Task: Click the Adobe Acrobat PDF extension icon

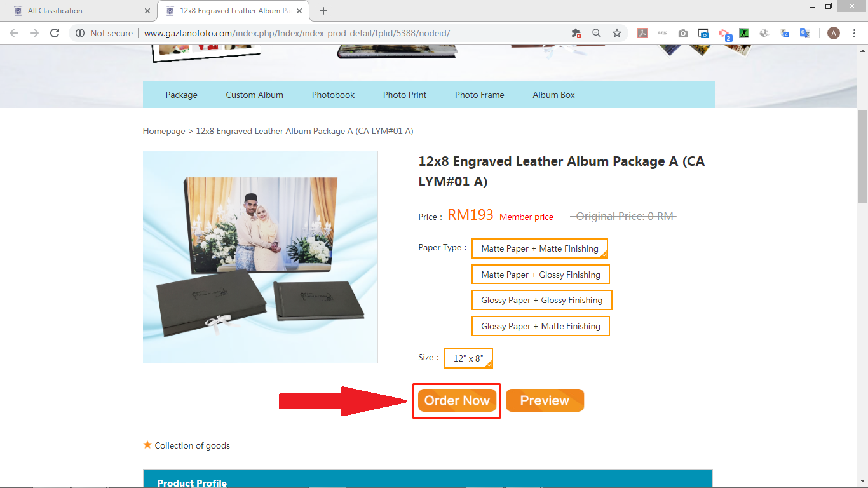Action: 642,33
